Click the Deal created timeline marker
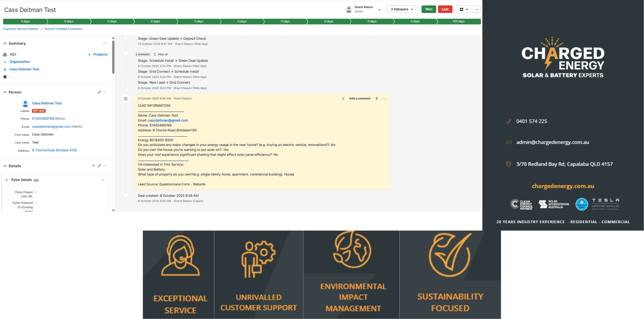The image size is (644, 319). [126, 196]
